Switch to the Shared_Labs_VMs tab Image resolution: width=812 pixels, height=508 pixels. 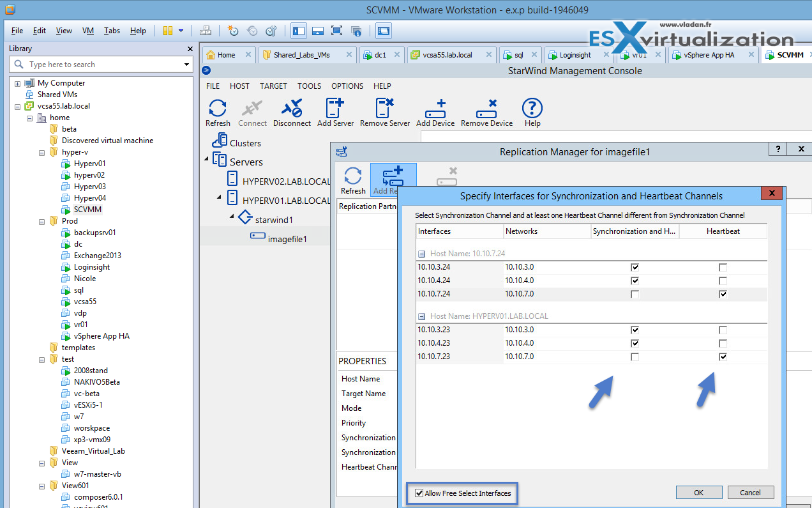[307, 55]
